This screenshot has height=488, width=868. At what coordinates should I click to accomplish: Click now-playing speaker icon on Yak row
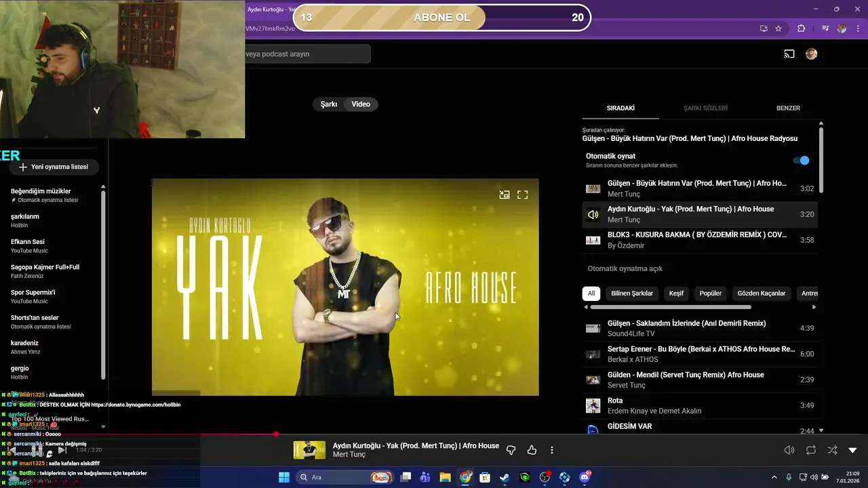coord(593,214)
